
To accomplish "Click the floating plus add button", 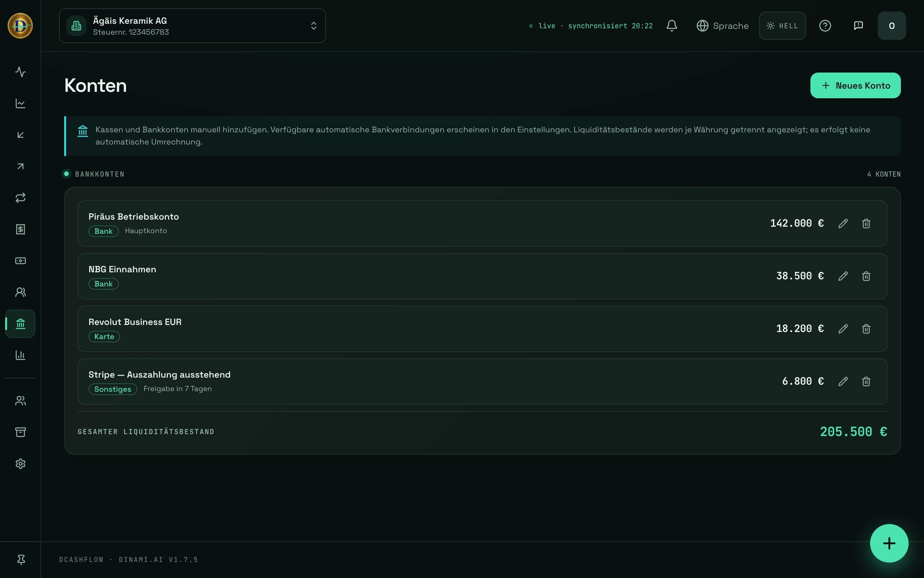I will [x=889, y=543].
